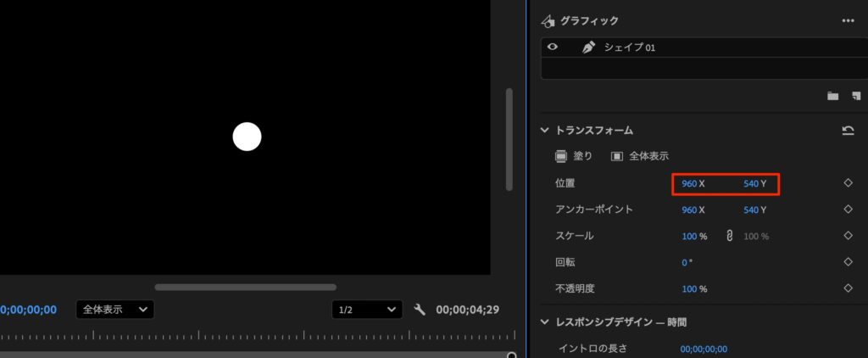Toggle keyframe diamond for 位置
Image resolution: width=868 pixels, height=358 pixels.
[848, 183]
